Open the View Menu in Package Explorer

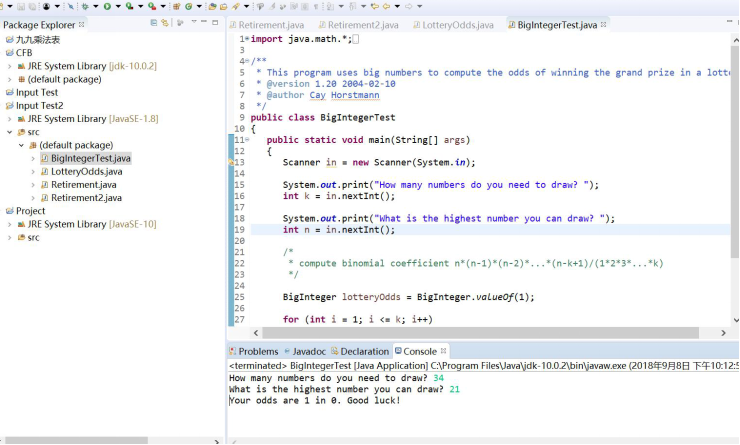click(x=192, y=23)
